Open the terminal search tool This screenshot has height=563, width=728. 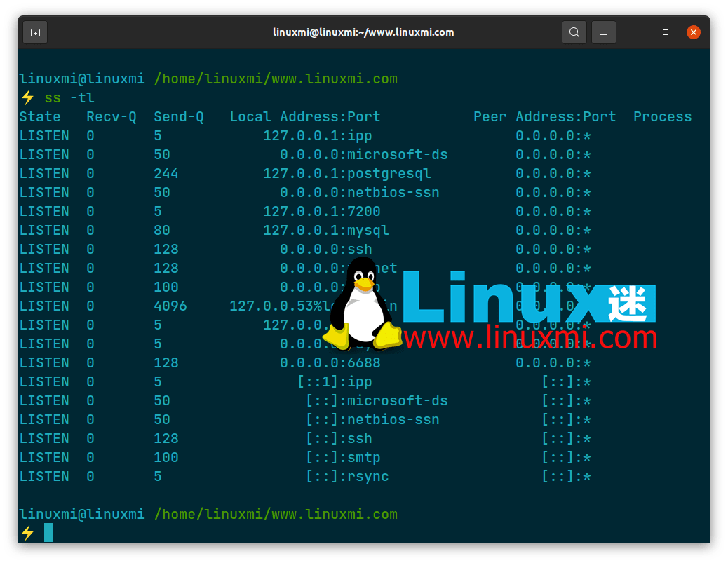(x=574, y=32)
